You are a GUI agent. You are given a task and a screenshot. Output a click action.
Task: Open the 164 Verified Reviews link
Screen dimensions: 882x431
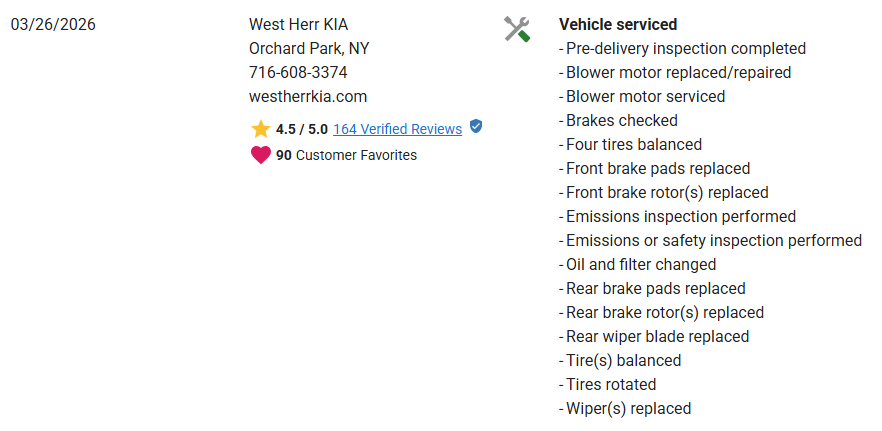click(x=397, y=129)
